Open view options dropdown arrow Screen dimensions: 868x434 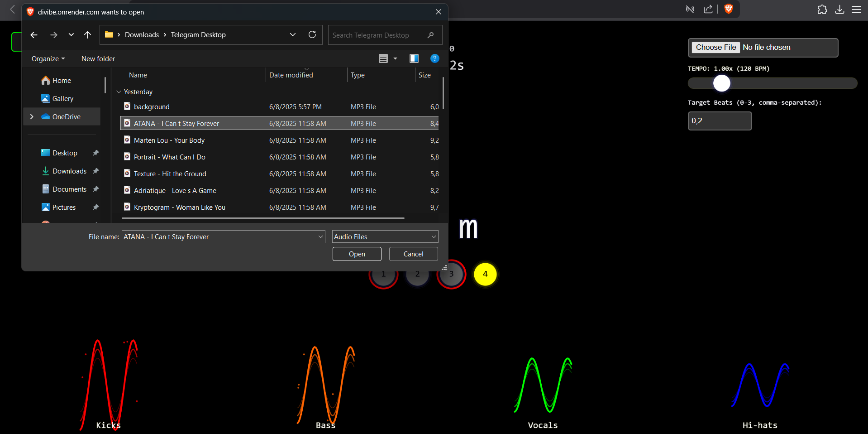point(395,58)
